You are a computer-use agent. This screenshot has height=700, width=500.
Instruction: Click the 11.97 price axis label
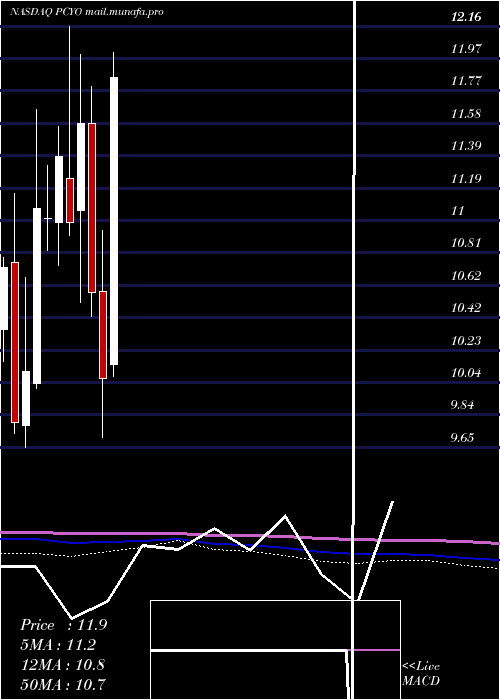coord(466,49)
